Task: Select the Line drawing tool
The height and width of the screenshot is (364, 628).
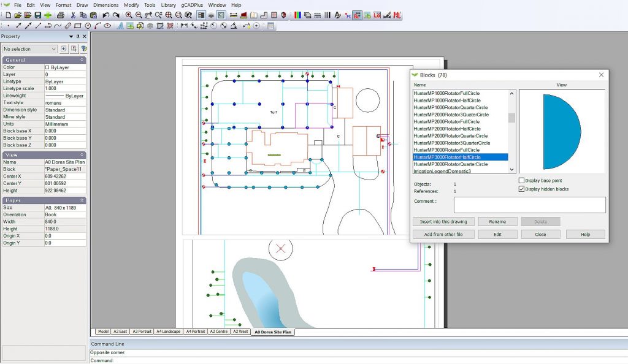Action: 38,25
